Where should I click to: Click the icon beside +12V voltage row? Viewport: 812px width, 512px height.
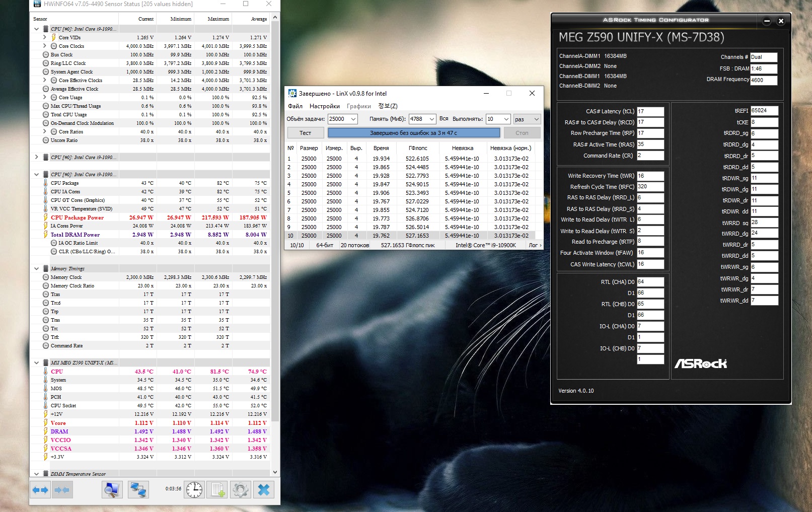(x=46, y=414)
